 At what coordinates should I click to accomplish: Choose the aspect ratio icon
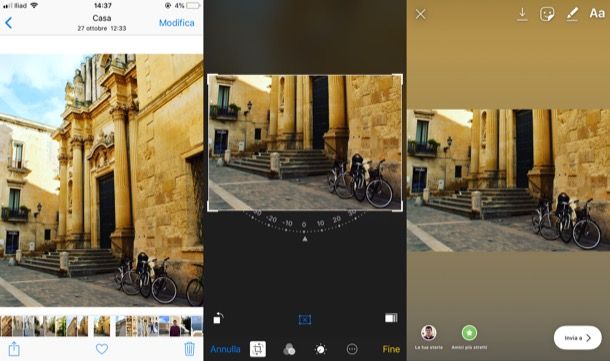pos(391,318)
